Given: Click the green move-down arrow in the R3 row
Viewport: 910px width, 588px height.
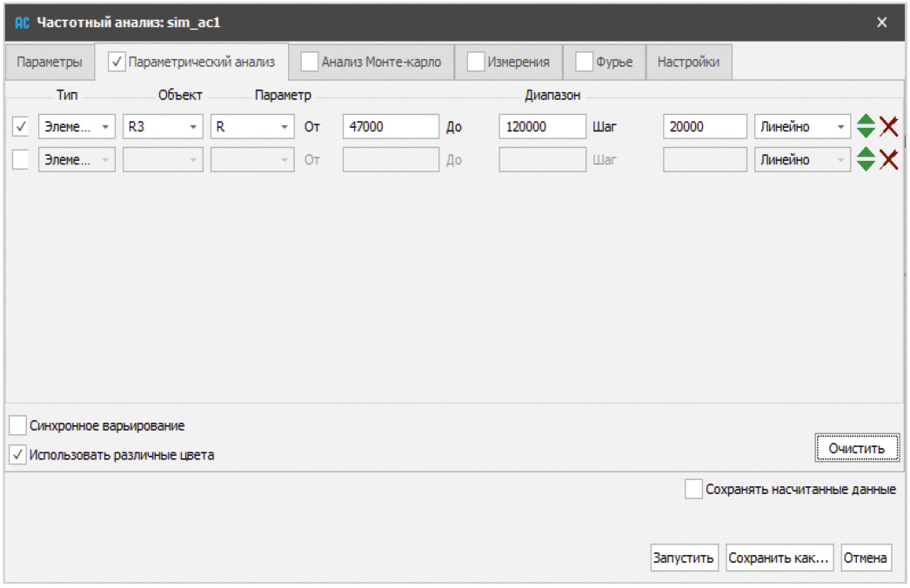Looking at the screenshot, I should click(x=866, y=133).
